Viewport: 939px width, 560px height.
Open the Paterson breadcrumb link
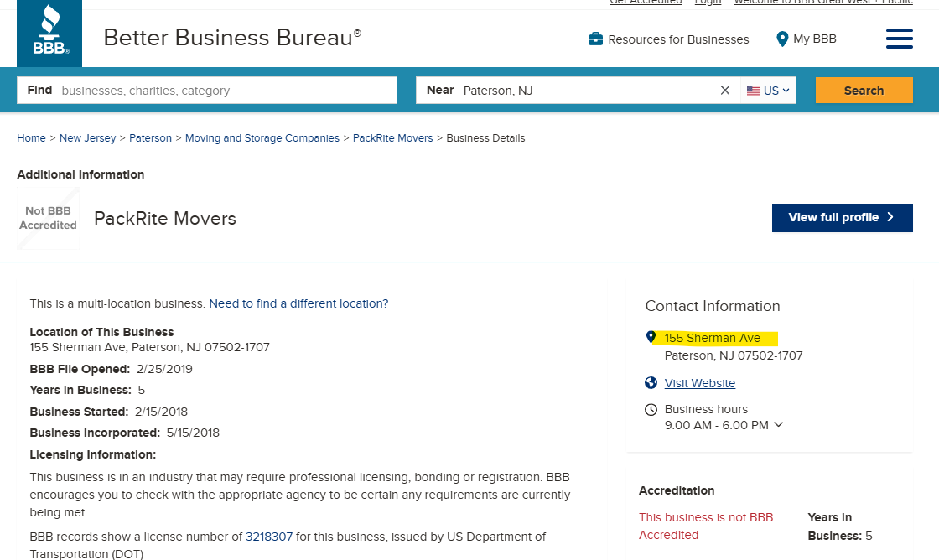click(150, 138)
